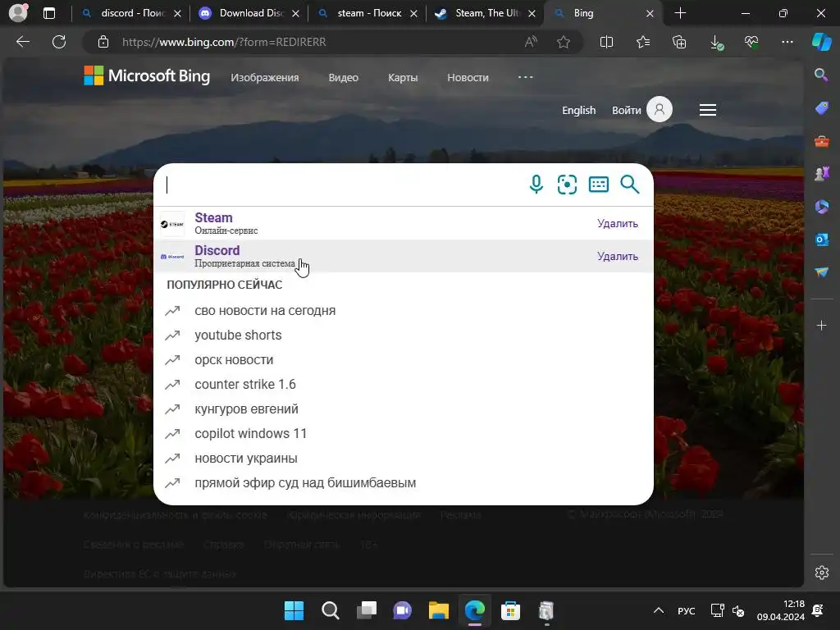Screen dimensions: 840x630
Task: Expand more Bing navigation items ellipsis
Action: [x=526, y=77]
